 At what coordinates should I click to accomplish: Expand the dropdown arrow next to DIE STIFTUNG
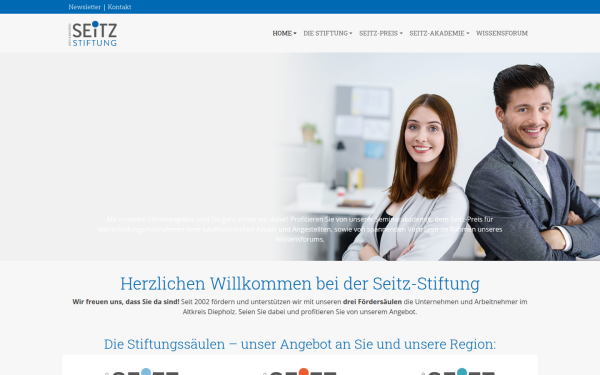click(x=351, y=34)
